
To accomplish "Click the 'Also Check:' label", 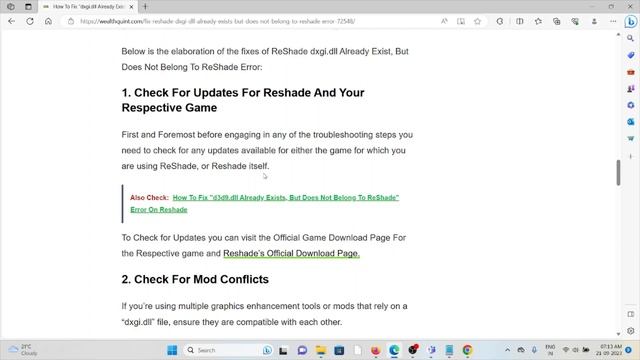I will (149, 198).
